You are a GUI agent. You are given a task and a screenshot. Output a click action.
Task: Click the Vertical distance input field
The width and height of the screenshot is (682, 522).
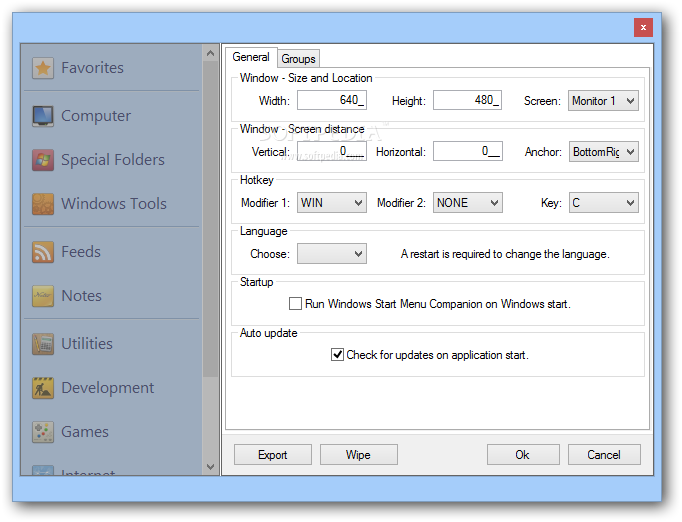[x=331, y=151]
